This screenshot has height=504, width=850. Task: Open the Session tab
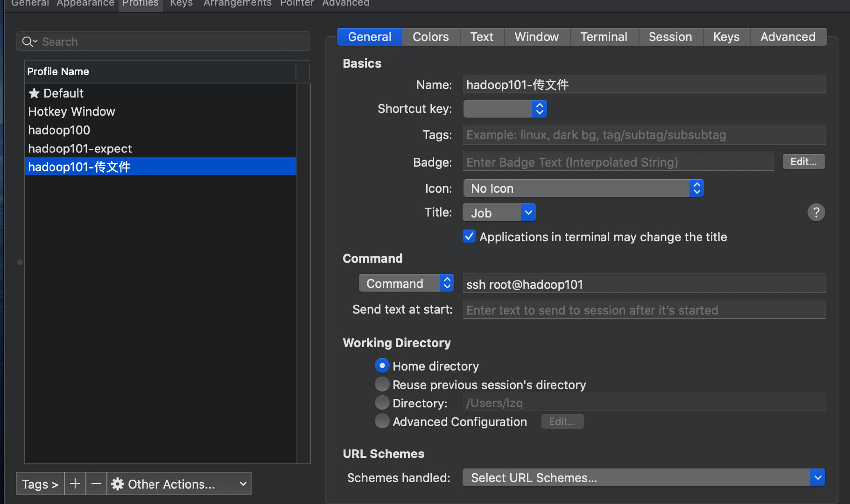[x=670, y=37]
